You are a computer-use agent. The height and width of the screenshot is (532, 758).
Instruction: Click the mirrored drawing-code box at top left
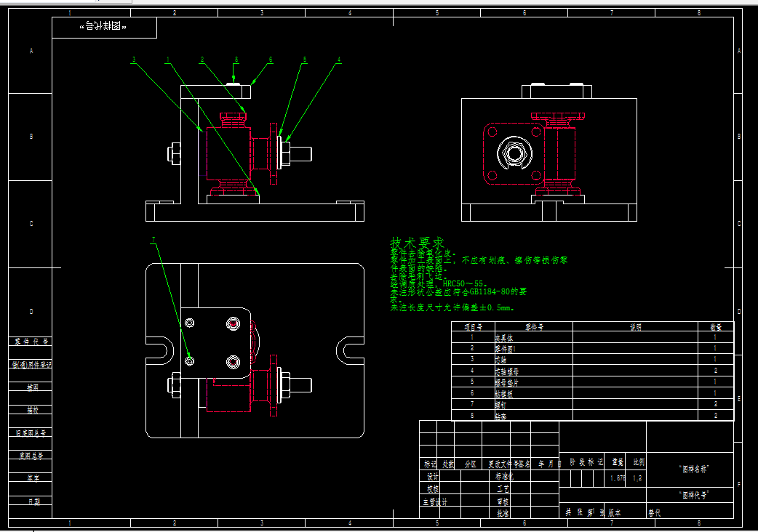coord(105,27)
